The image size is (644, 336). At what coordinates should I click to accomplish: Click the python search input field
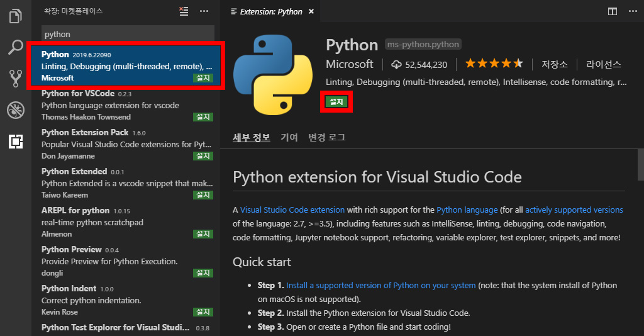click(x=128, y=34)
